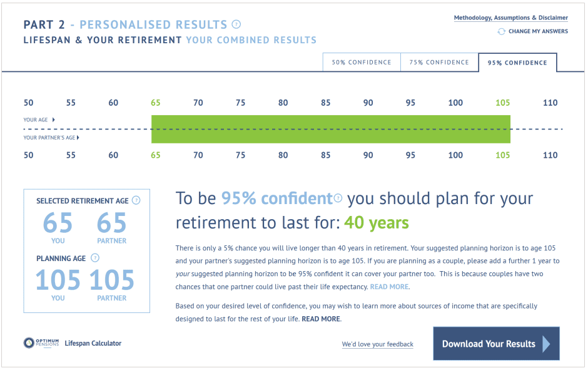Click the bold READ MORE about lifetime income
Screen dimensions: 588x370
pyautogui.click(x=321, y=319)
